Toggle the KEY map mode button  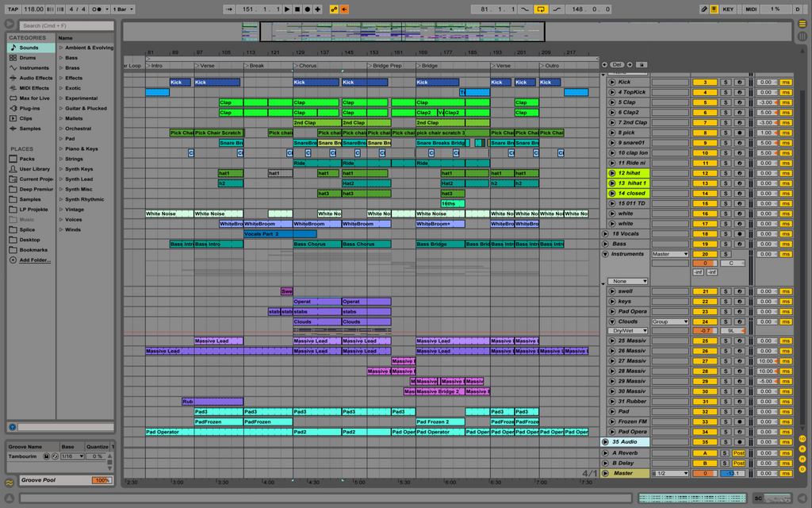click(728, 10)
